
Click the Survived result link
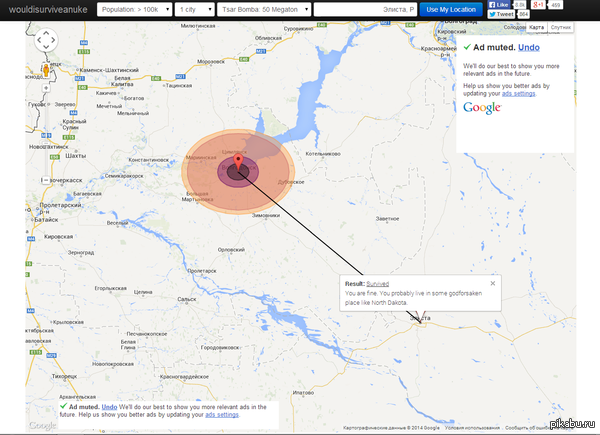click(x=378, y=285)
